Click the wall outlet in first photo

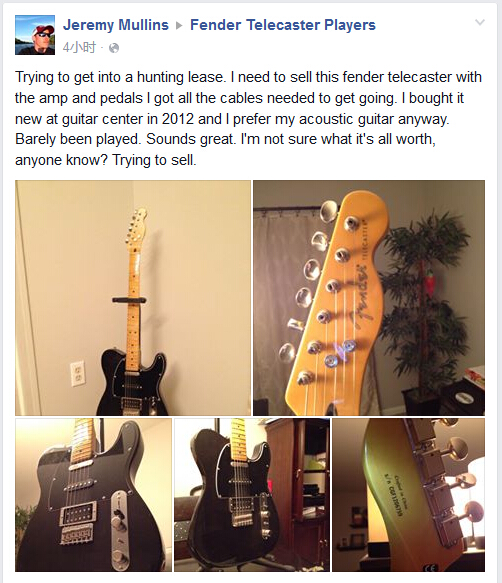pos(78,373)
